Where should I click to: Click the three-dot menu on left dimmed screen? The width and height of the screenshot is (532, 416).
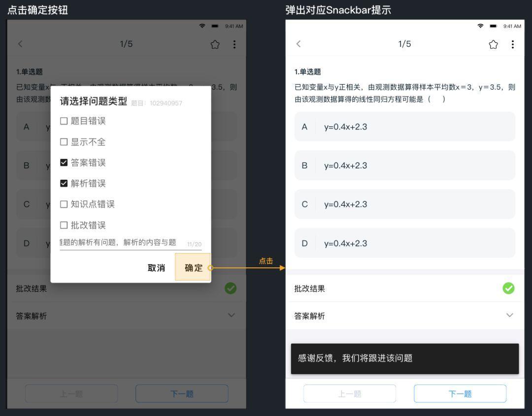tap(234, 44)
